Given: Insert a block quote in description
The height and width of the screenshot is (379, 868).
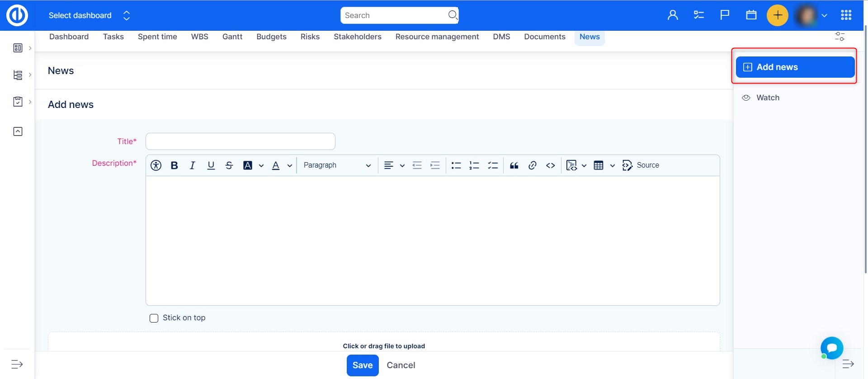Looking at the screenshot, I should coord(514,165).
